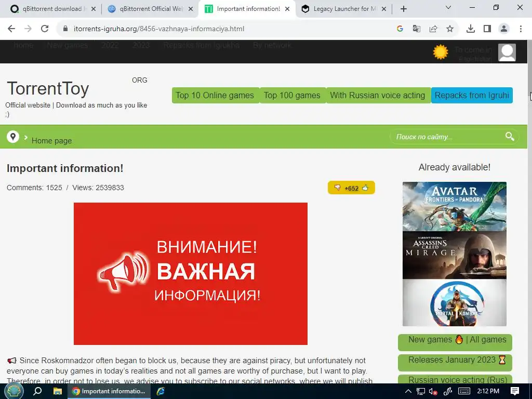Open network status tray icon

tap(421, 391)
